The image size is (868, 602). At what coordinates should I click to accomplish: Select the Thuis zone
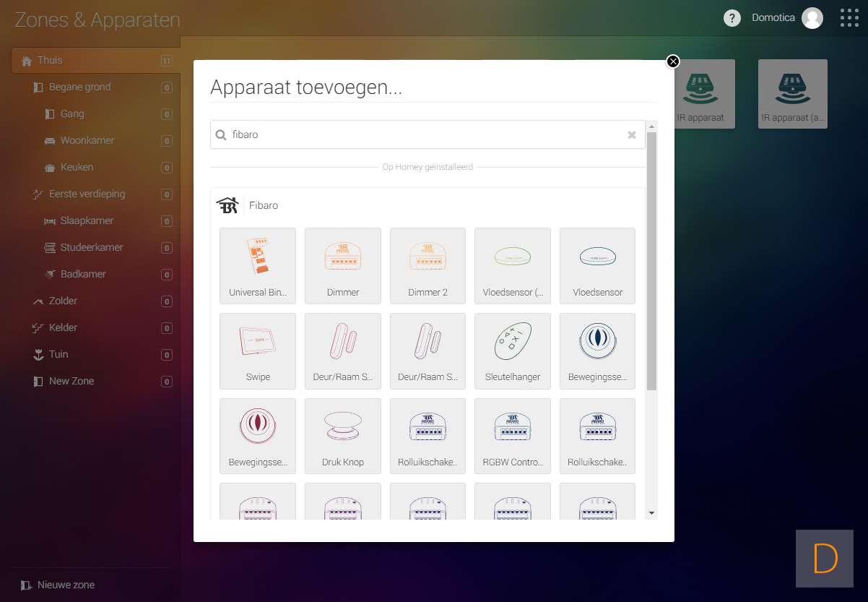click(95, 60)
